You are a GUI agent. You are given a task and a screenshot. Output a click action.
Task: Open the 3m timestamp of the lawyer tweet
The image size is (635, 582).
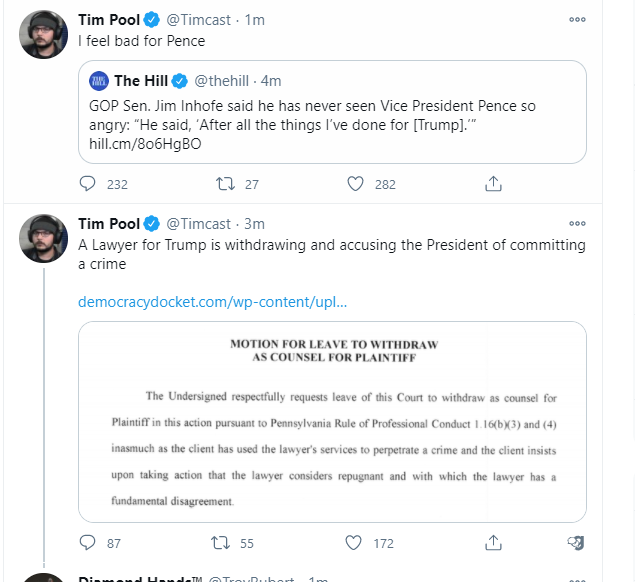(x=254, y=224)
